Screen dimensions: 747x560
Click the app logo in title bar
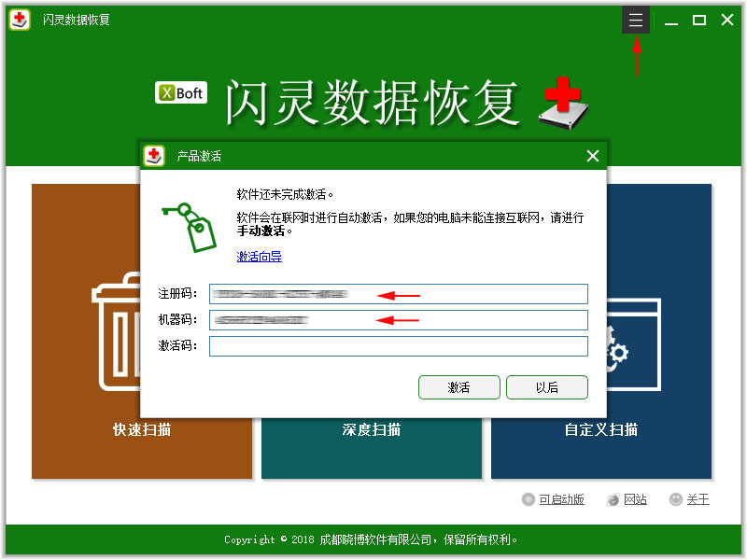coord(20,20)
